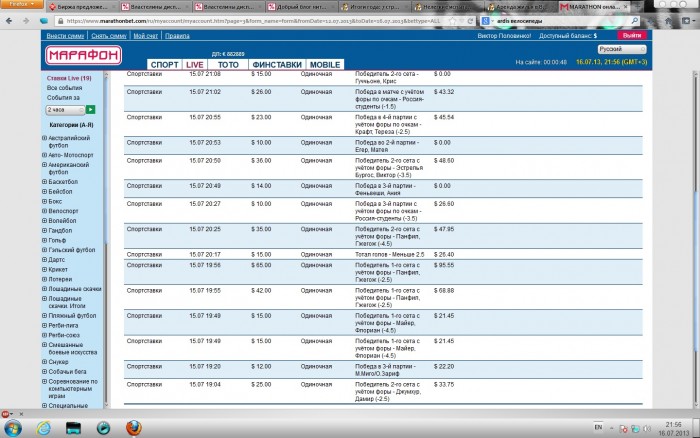Switch to the СПОРТ tab

[164, 65]
